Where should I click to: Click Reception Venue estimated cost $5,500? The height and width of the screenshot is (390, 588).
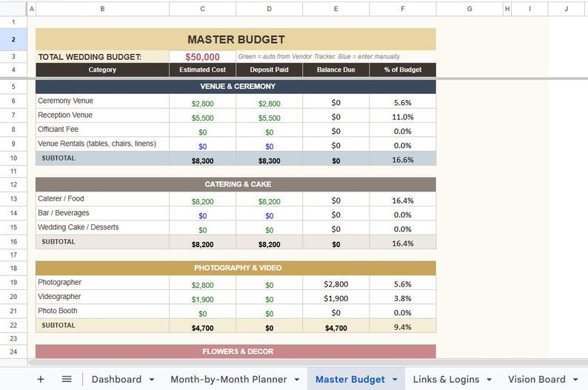tap(202, 115)
